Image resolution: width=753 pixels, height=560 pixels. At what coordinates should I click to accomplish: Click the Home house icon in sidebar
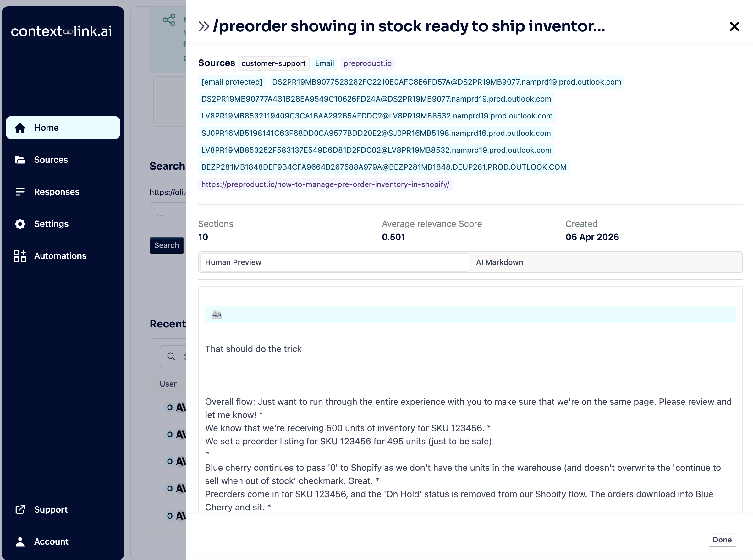(20, 128)
